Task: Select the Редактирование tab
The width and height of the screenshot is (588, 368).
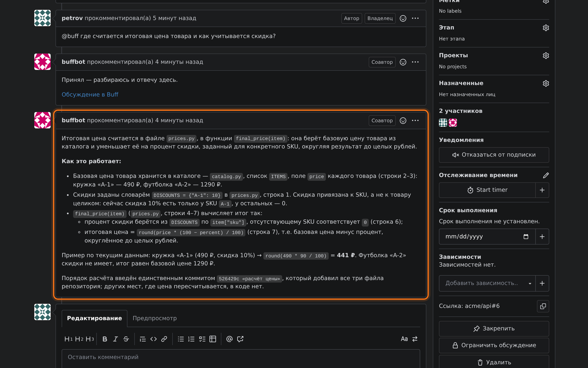Action: pyautogui.click(x=95, y=318)
